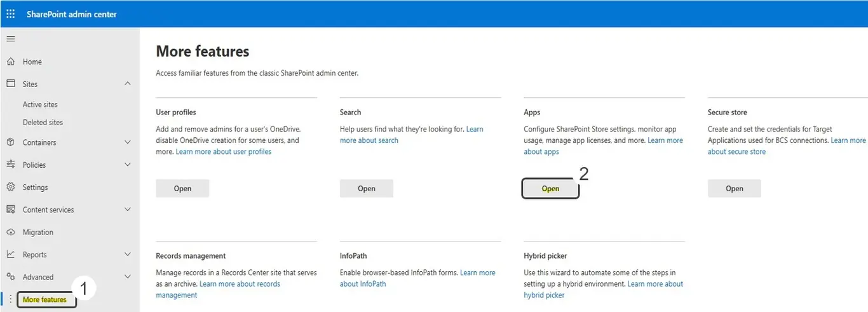
Task: Click the Home house icon
Action: (x=10, y=62)
